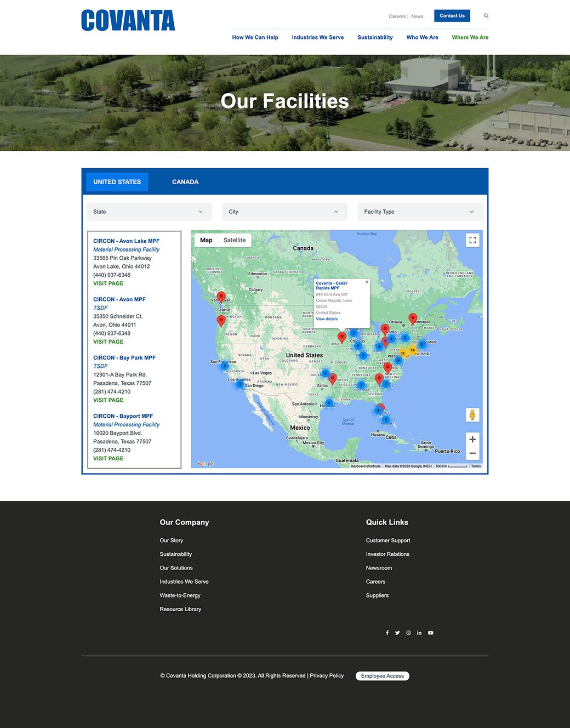Close the Cedar Rapids MPF info window

click(367, 282)
